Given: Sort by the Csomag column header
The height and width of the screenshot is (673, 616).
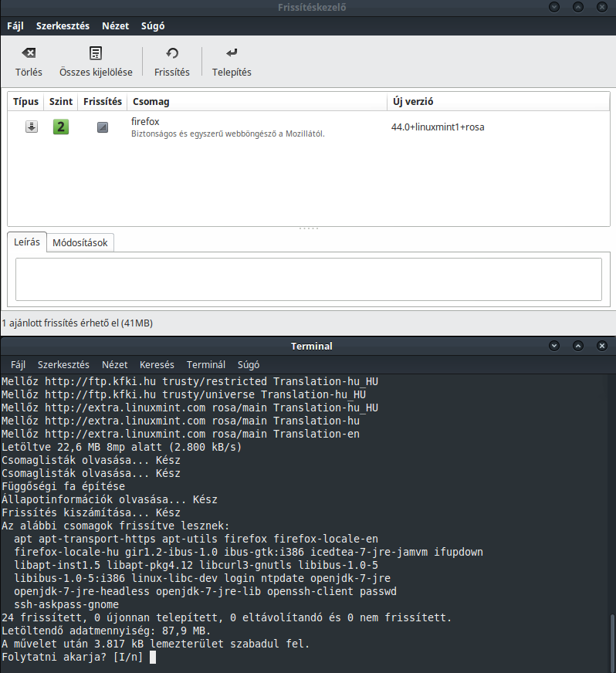Looking at the screenshot, I should (257, 102).
